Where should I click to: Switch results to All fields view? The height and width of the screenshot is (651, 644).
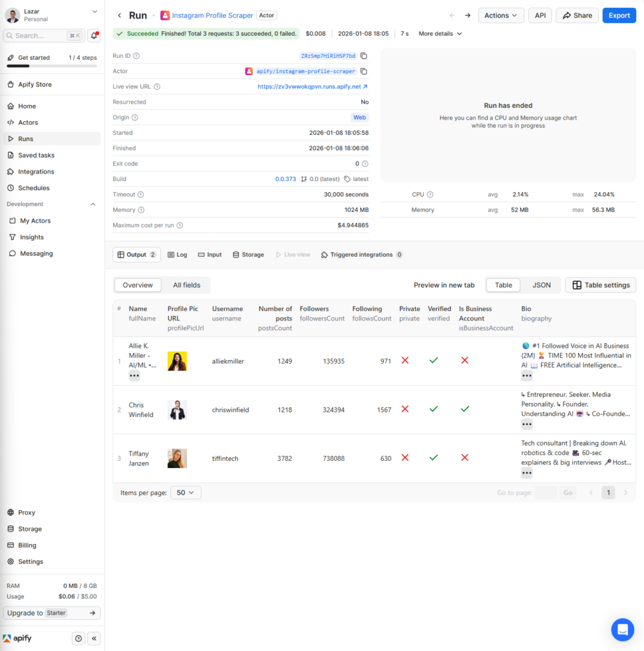(x=187, y=285)
